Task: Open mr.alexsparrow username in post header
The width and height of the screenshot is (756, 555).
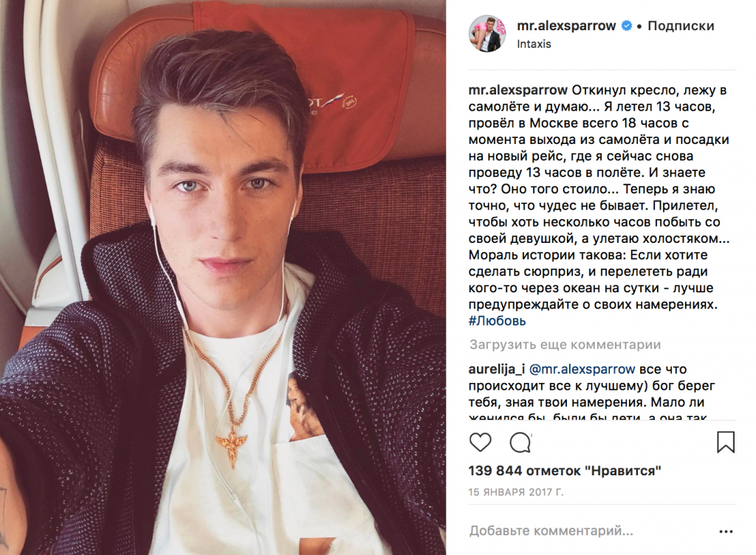Action: [566, 26]
